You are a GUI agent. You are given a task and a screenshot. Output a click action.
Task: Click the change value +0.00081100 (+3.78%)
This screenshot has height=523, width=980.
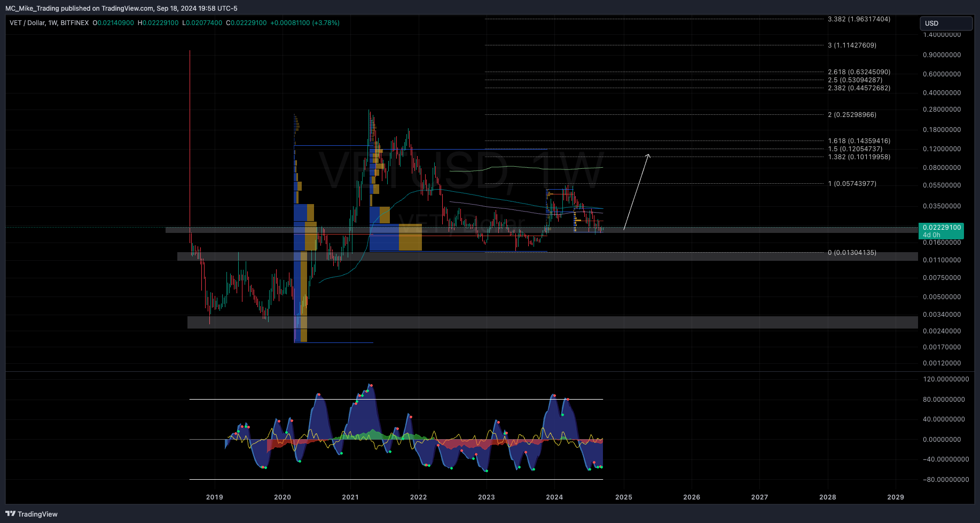click(x=305, y=23)
